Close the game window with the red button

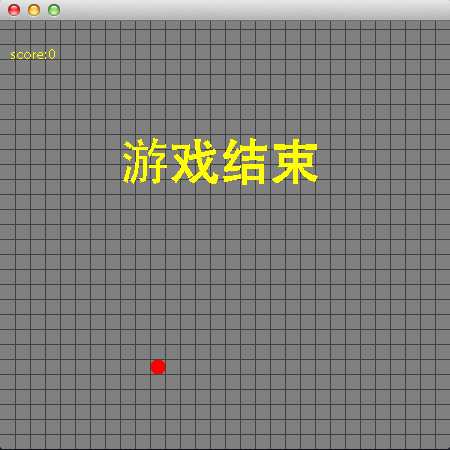pyautogui.click(x=14, y=10)
